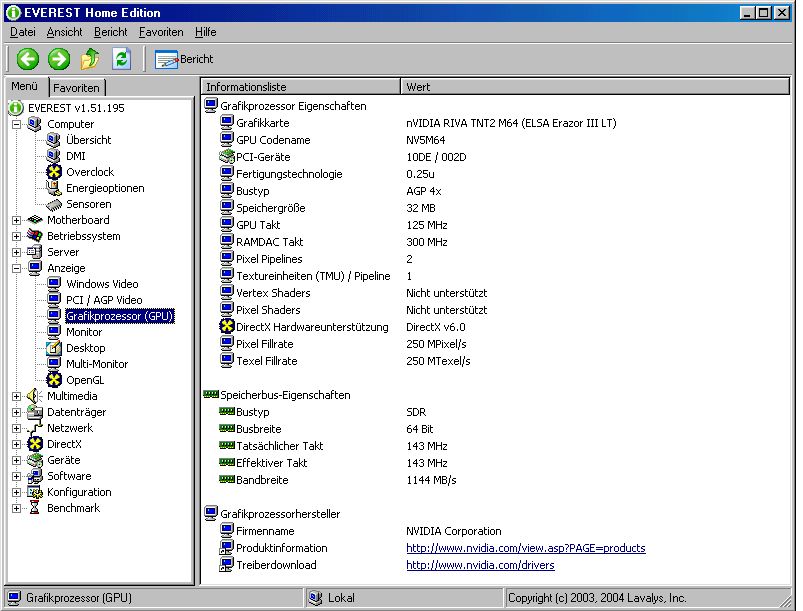Select Grafikprozessor (GPU) tree item
This screenshot has width=803, height=611.
tap(120, 316)
